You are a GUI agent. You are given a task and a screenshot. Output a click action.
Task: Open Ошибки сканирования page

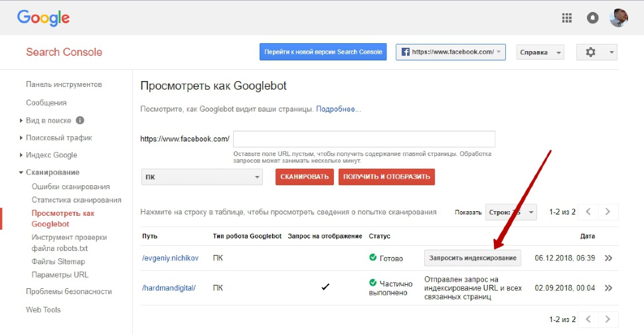pos(70,187)
